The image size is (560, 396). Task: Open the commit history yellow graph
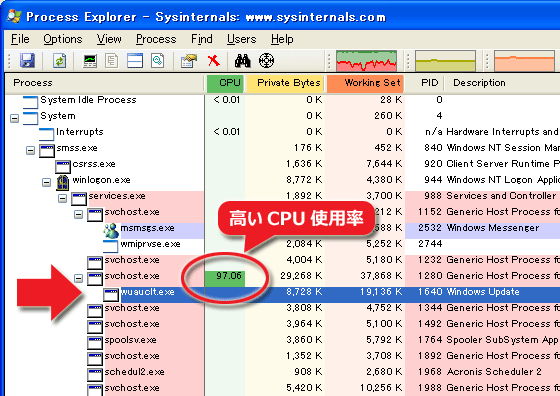445,61
